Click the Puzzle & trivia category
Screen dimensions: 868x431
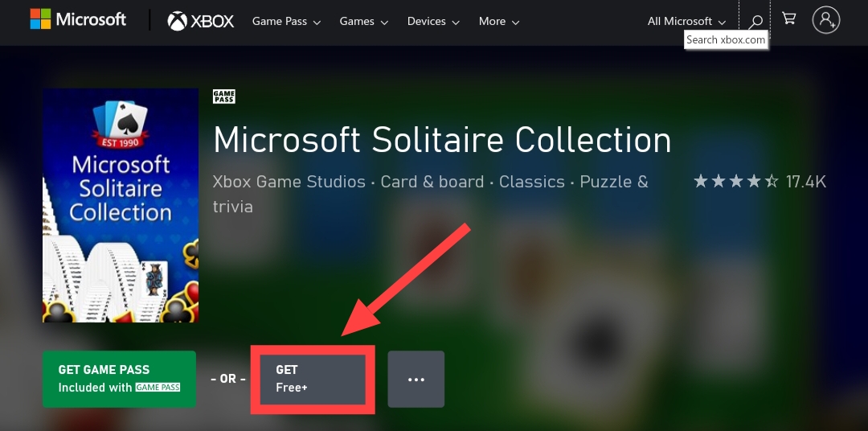coord(431,194)
